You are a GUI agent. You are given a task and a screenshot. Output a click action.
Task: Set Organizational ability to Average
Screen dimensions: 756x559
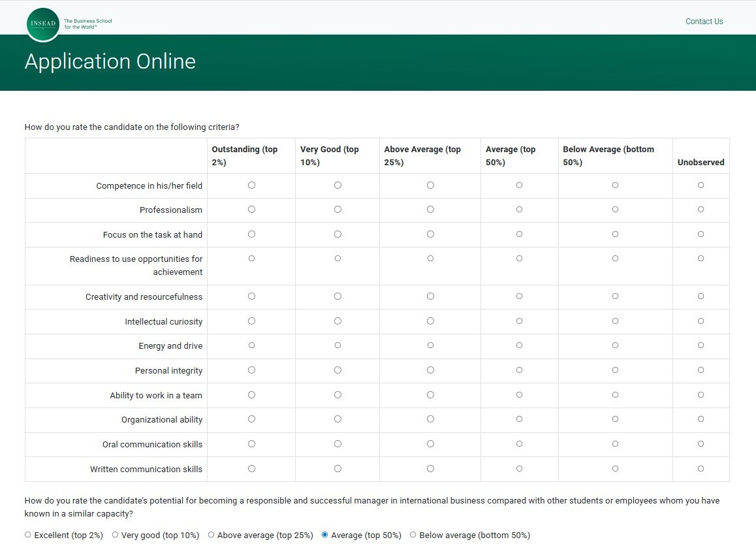pos(519,419)
